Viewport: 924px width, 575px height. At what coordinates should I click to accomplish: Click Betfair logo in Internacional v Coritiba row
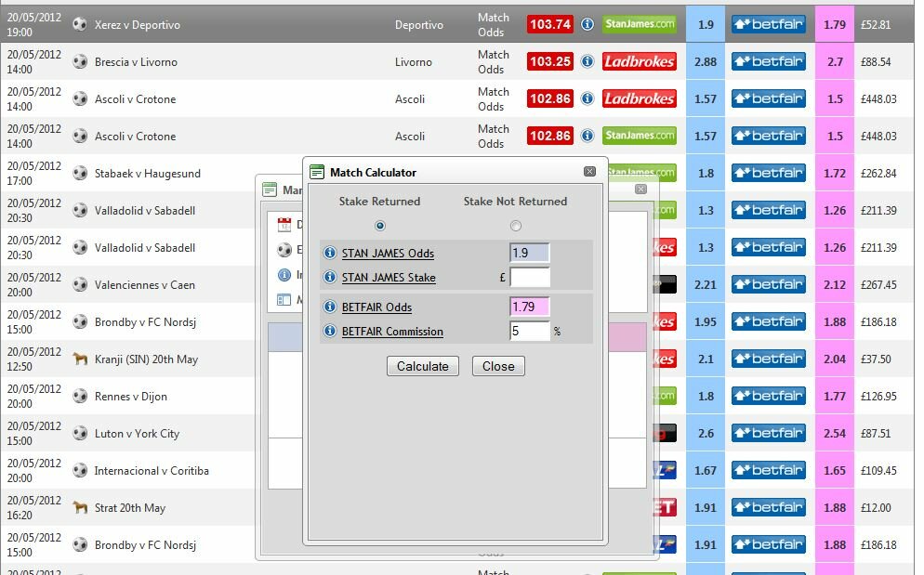coord(769,469)
